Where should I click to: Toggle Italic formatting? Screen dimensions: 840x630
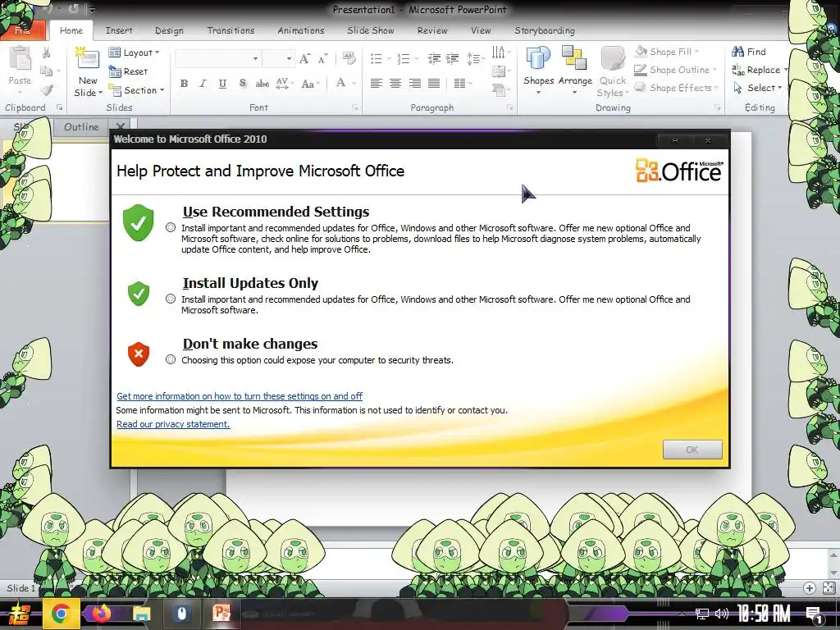203,83
